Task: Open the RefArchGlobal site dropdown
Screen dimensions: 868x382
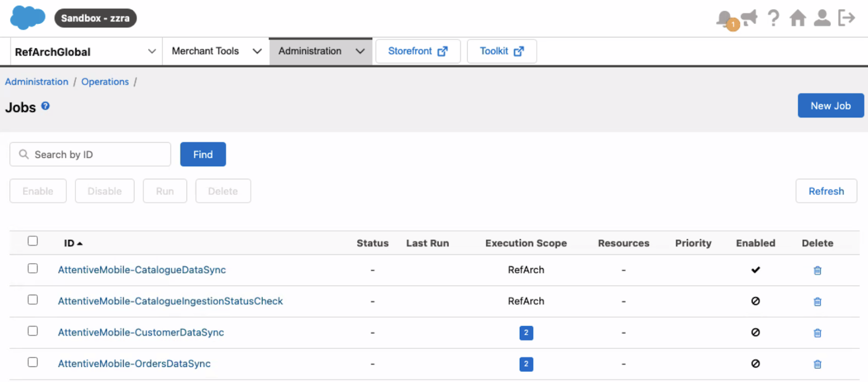Action: tap(86, 52)
